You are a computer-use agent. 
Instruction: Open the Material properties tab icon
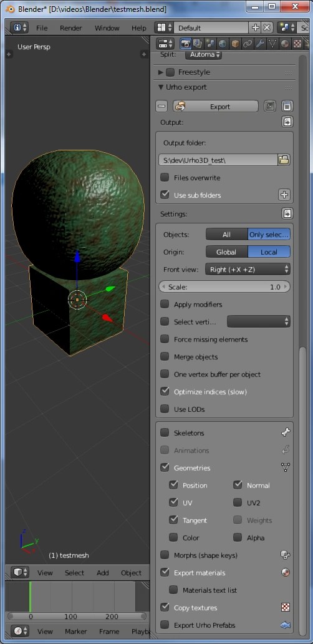[x=285, y=44]
